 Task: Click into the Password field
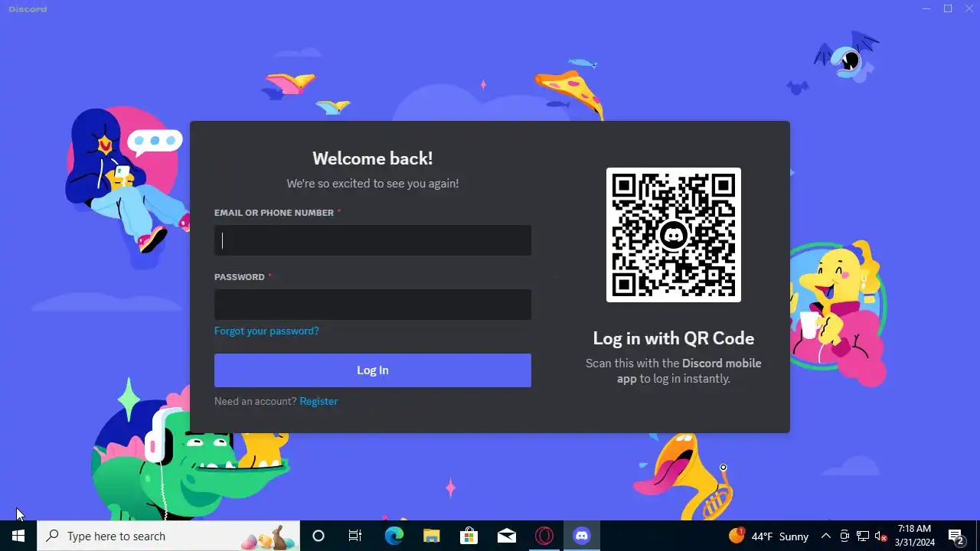[373, 305]
